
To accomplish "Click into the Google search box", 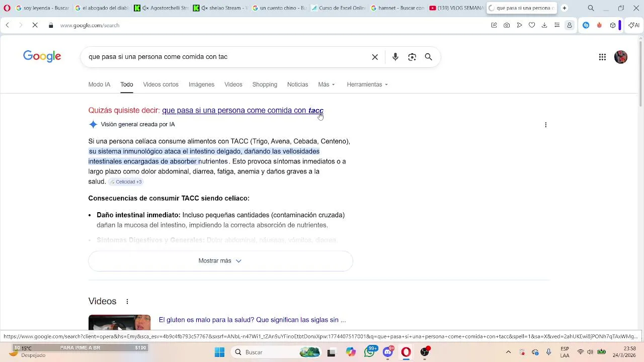I will [x=226, y=57].
